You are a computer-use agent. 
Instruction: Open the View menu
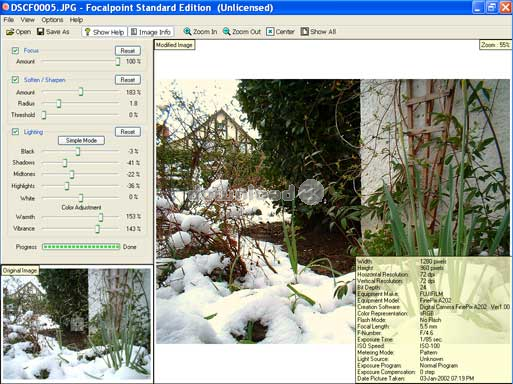[27, 20]
